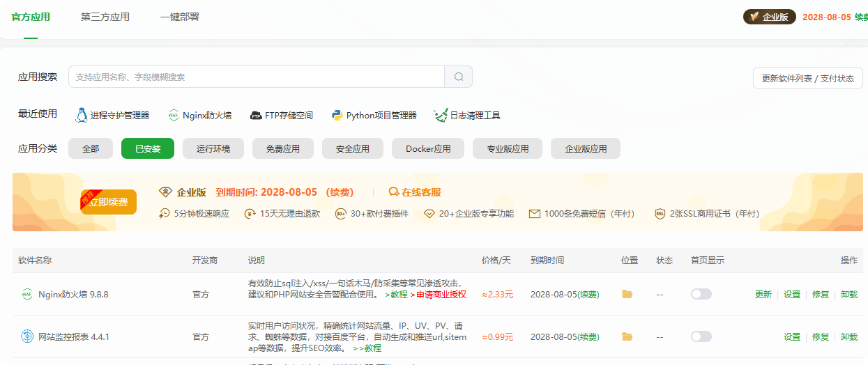
Task: Click the 网站监控报表 4.4.1 software name
Action: [x=74, y=336]
